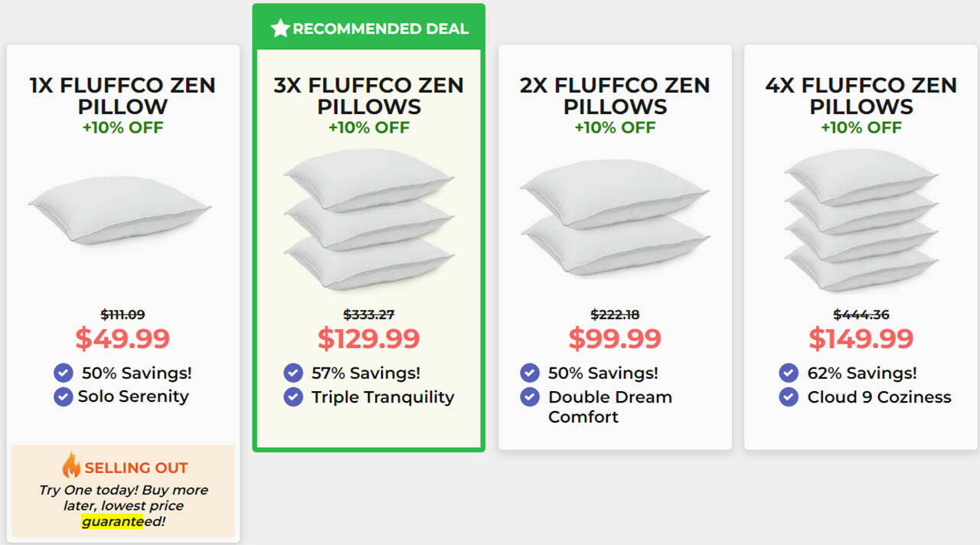
Task: Click the flame icon beside Selling Out
Action: click(71, 465)
